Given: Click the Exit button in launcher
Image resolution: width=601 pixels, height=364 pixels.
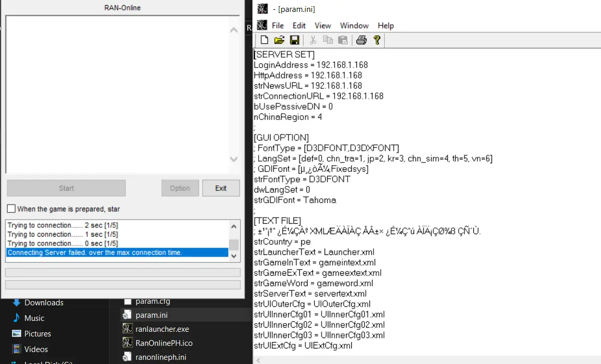Looking at the screenshot, I should point(221,188).
